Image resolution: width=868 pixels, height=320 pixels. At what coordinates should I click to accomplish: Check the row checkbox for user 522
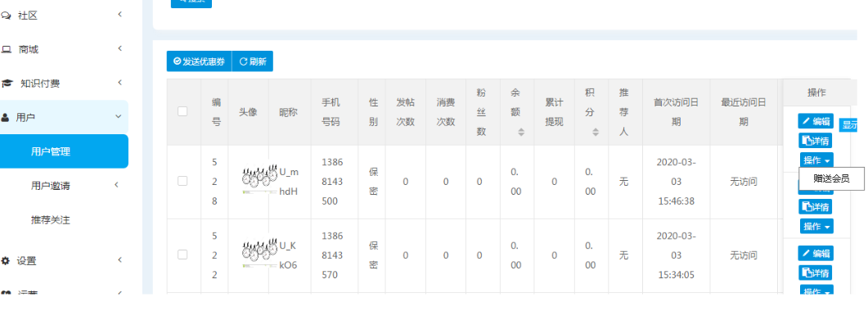point(182,255)
